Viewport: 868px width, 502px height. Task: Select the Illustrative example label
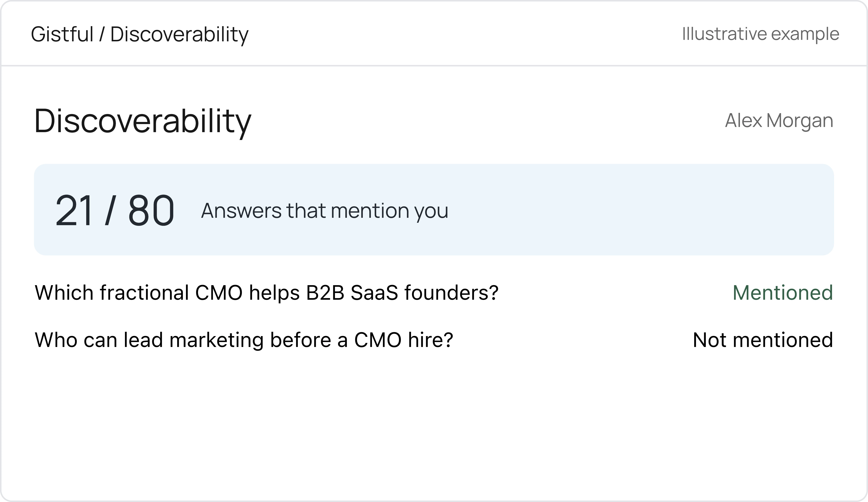(x=761, y=34)
